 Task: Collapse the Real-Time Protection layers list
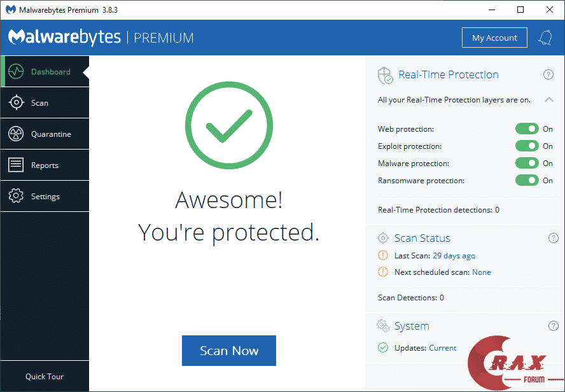point(548,100)
